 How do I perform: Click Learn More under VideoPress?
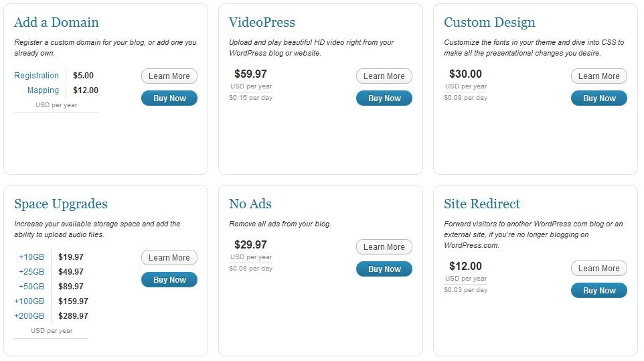(384, 76)
